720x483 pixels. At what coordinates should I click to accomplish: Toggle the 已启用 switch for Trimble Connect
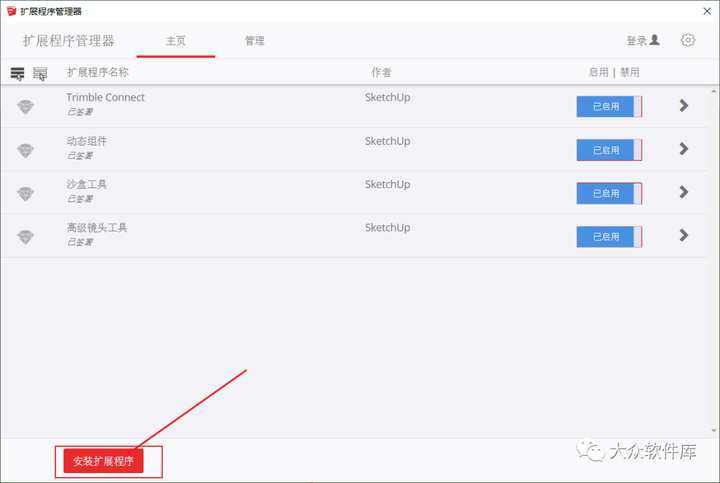(609, 107)
